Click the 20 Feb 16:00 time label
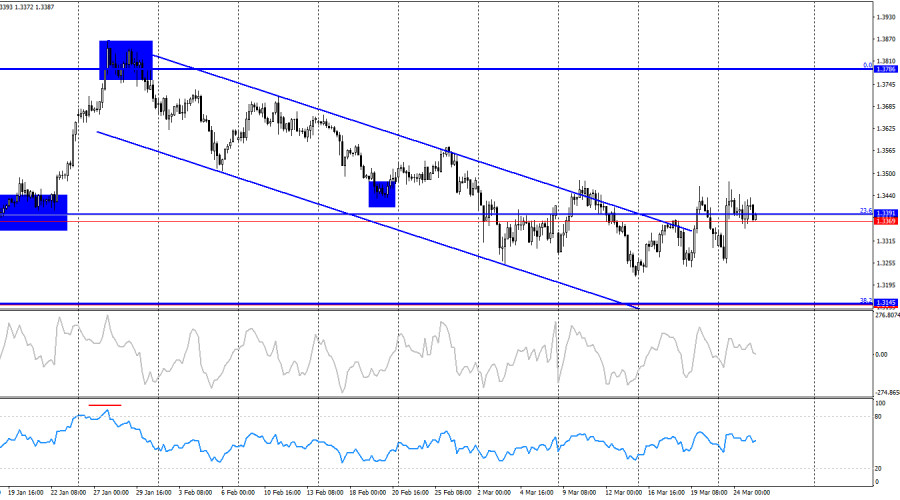The image size is (900, 500). click(x=410, y=493)
